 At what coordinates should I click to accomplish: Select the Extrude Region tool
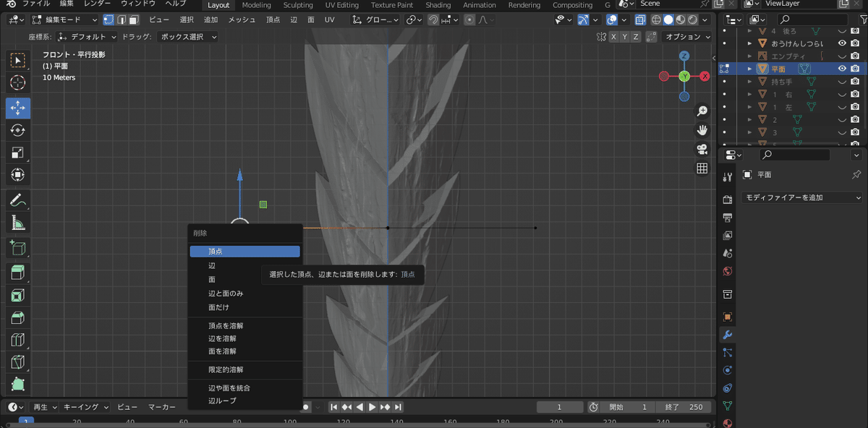[x=18, y=273]
